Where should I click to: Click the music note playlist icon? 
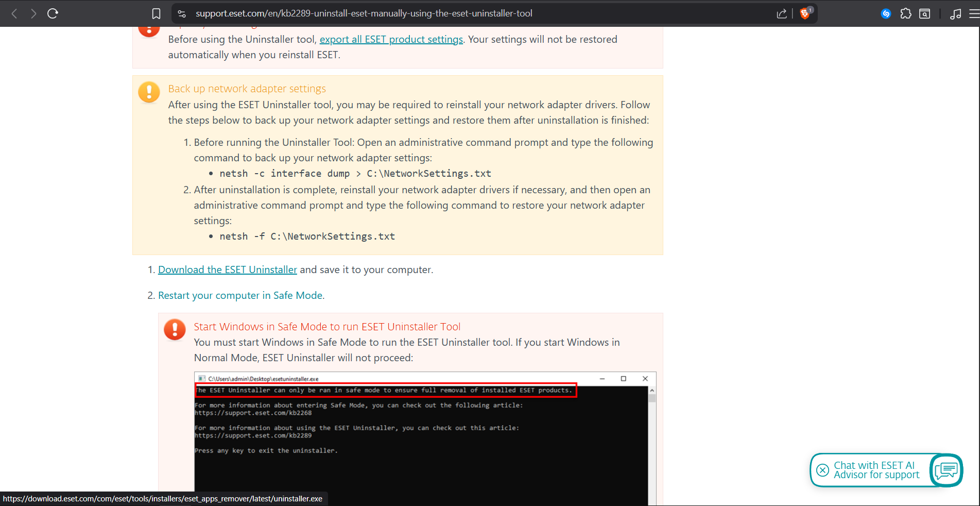coord(956,14)
